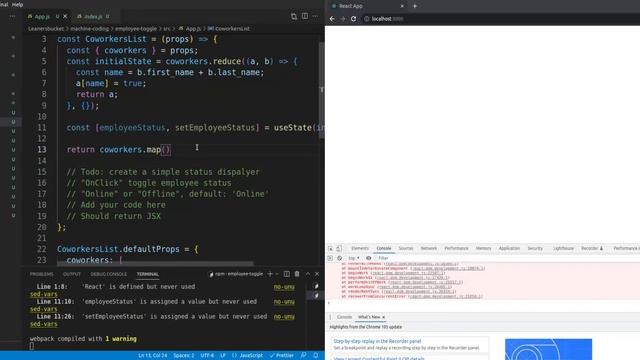Toggle the DevTools console sidebar
The height and width of the screenshot is (360, 640).
coord(330,258)
